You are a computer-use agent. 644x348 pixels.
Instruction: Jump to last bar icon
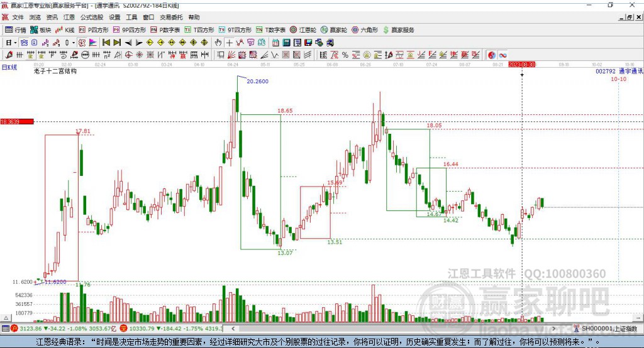click(x=117, y=43)
